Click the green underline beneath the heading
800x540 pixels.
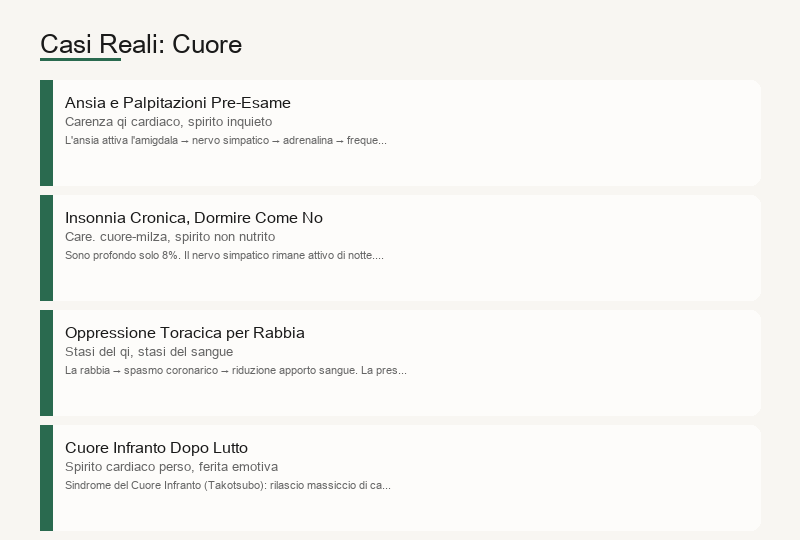(x=81, y=60)
